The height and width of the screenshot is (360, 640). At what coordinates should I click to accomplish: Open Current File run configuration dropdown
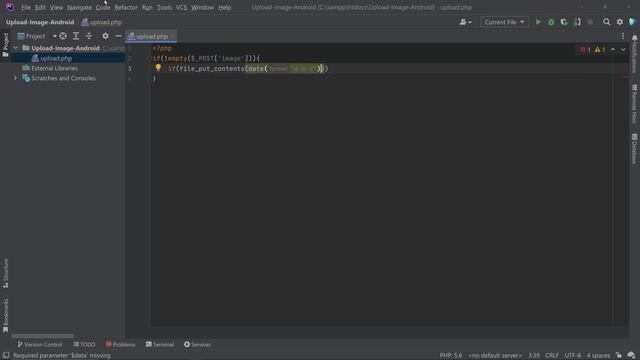pos(504,22)
